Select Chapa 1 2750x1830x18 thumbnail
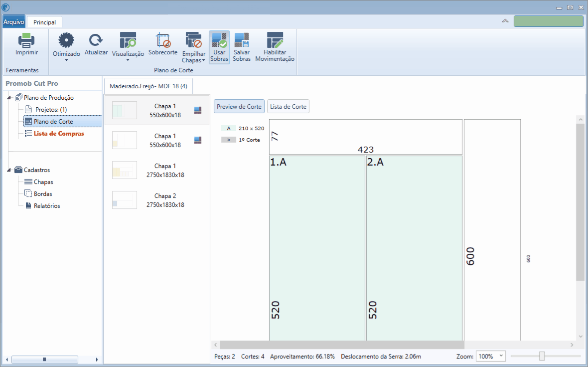This screenshot has width=588, height=367. pos(125,171)
